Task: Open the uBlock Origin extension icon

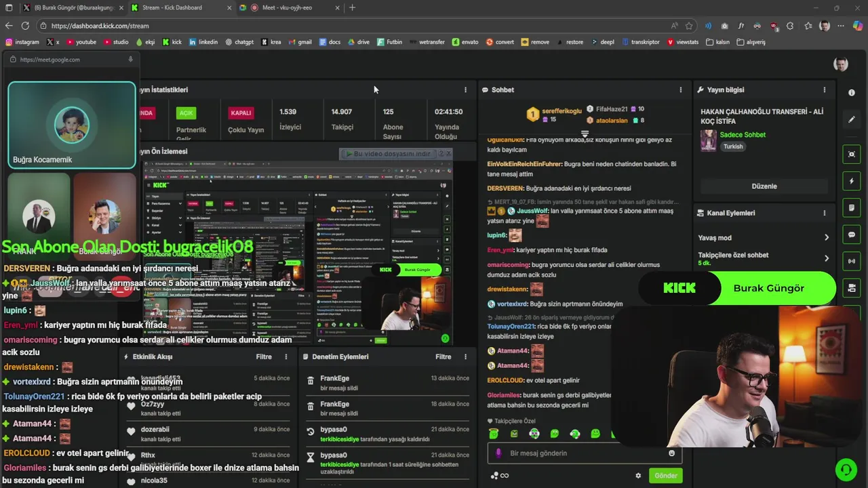Action: point(774,26)
